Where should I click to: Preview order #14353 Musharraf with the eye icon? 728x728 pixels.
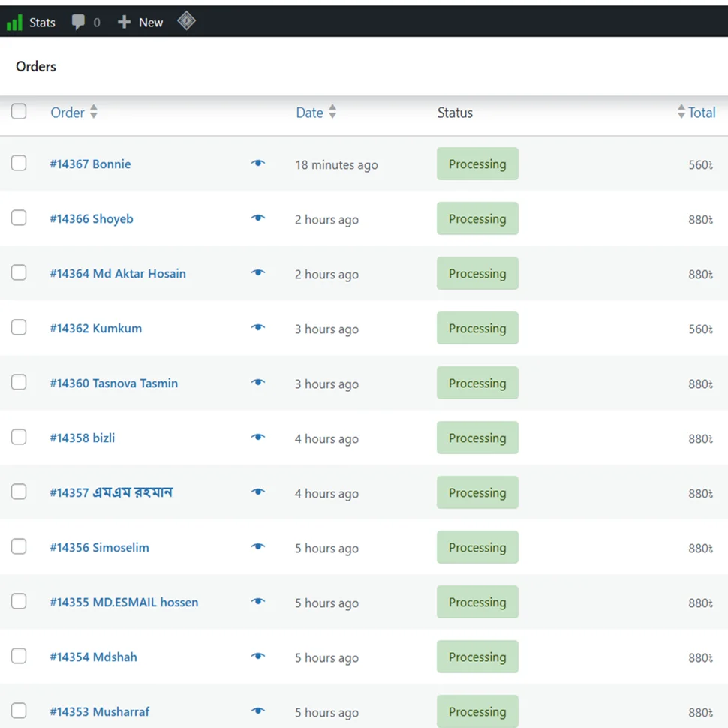[258, 711]
